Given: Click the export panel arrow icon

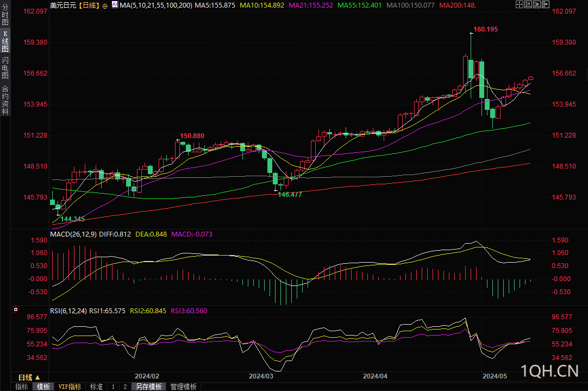Looking at the screenshot, I should point(546,4).
